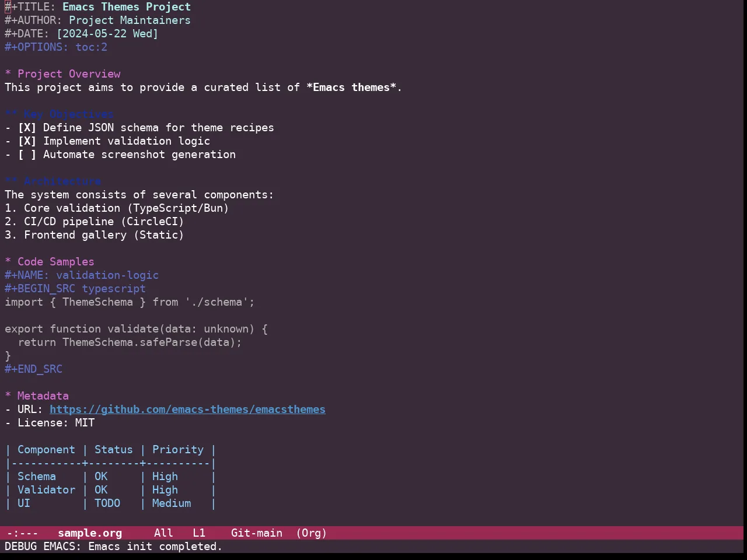Click the 'High' priority in Validator row
This screenshot has height=560, width=747.
coord(165,490)
